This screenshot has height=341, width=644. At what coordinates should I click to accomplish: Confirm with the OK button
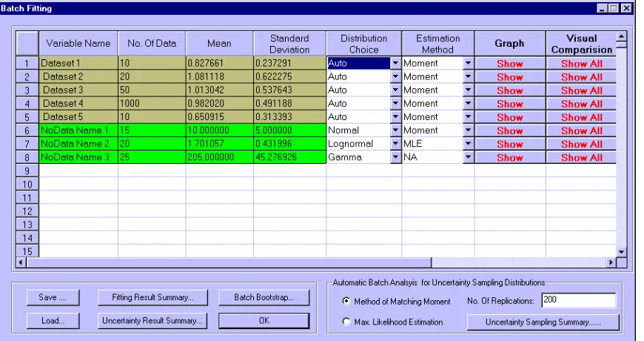(x=264, y=321)
